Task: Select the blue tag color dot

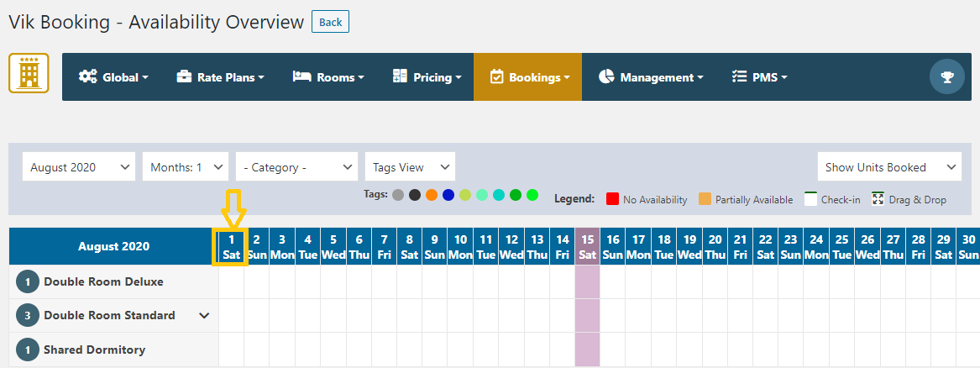Action: click(448, 195)
